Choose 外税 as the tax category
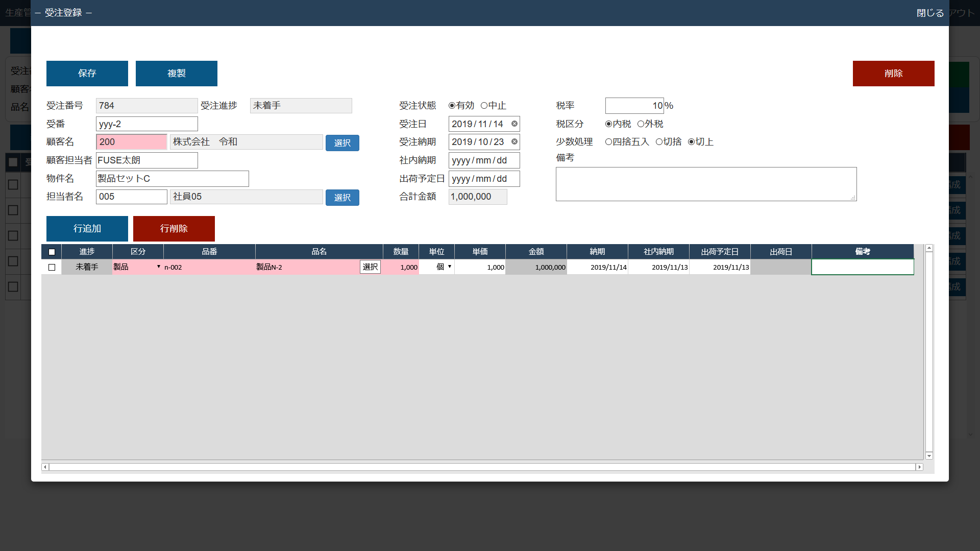The image size is (980, 551). (641, 124)
